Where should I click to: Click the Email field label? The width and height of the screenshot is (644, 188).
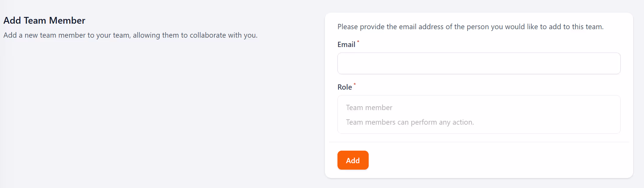click(x=346, y=44)
